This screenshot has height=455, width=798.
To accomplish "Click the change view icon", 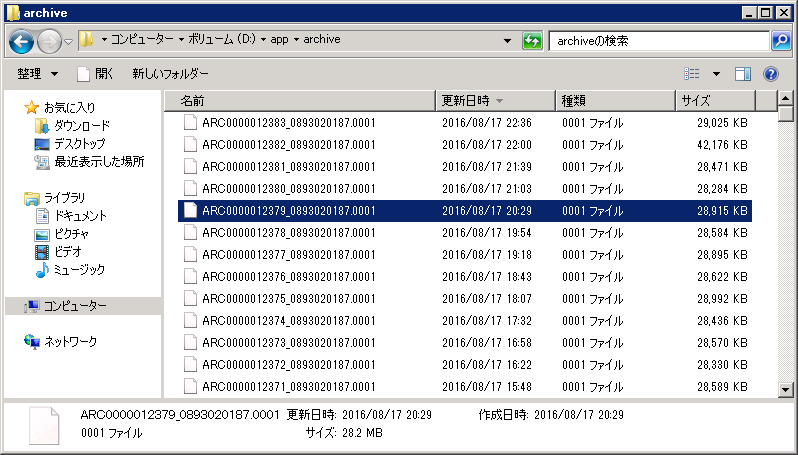I will pyautogui.click(x=692, y=74).
